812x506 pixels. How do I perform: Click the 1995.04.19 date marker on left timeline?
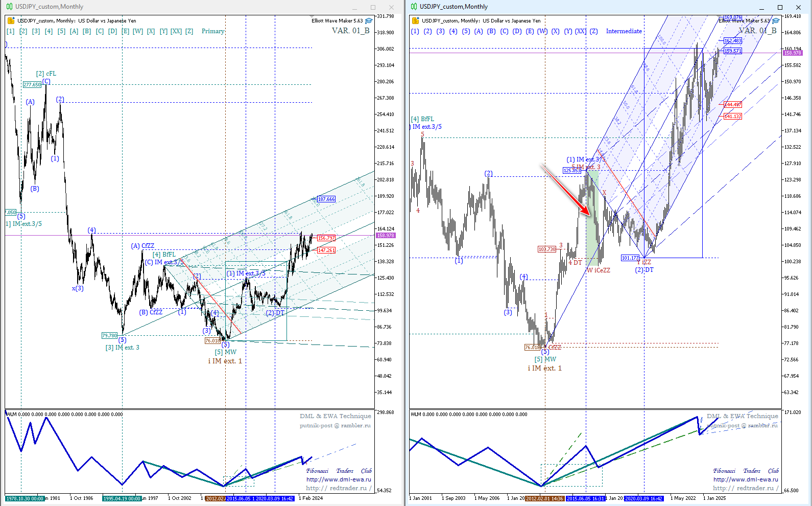point(122,498)
